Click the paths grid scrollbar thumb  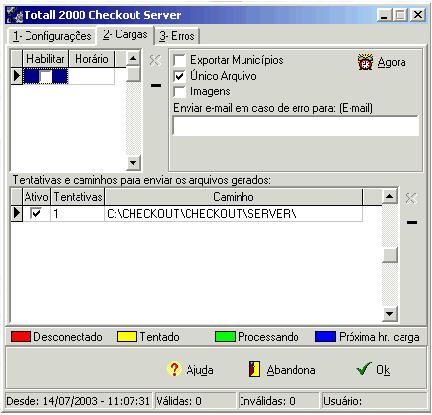tap(390, 255)
